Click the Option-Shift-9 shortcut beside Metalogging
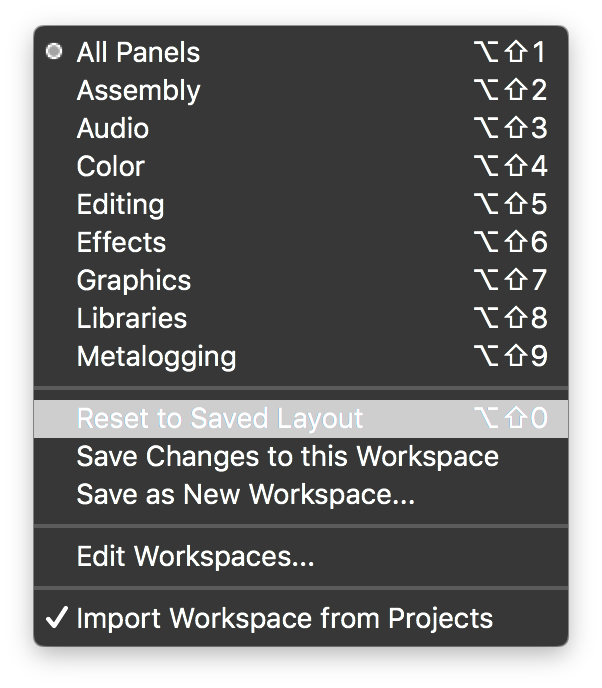The width and height of the screenshot is (602, 688). [x=510, y=357]
